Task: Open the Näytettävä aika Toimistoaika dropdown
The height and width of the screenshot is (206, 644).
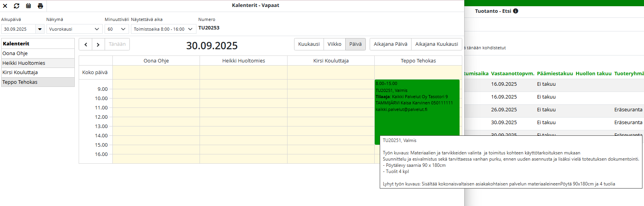Action: click(163, 29)
